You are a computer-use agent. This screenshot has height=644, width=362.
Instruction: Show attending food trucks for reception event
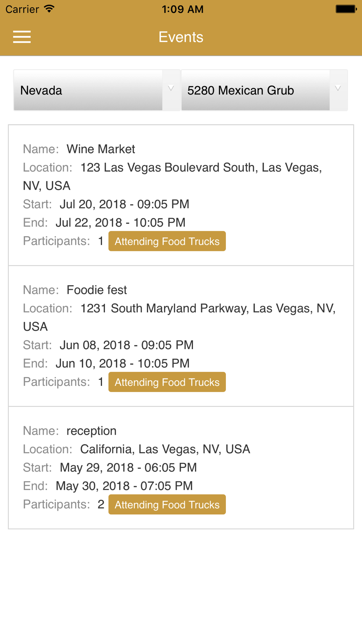pyautogui.click(x=167, y=505)
